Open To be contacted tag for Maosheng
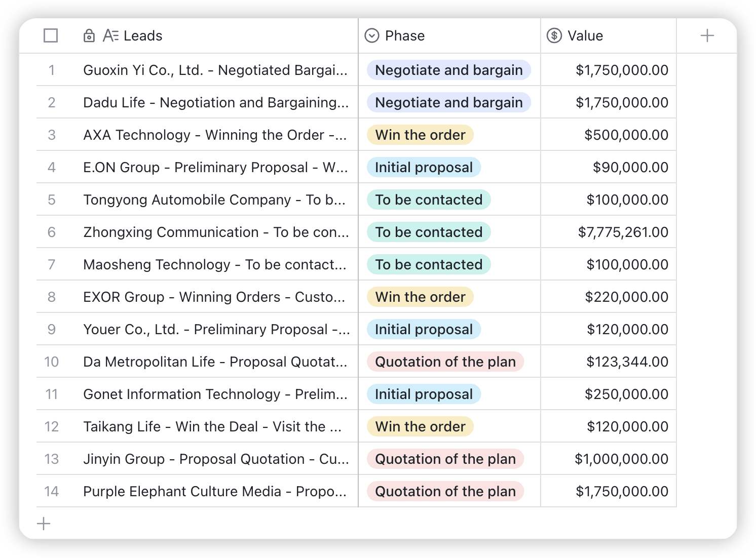This screenshot has width=756, height=558. point(429,264)
